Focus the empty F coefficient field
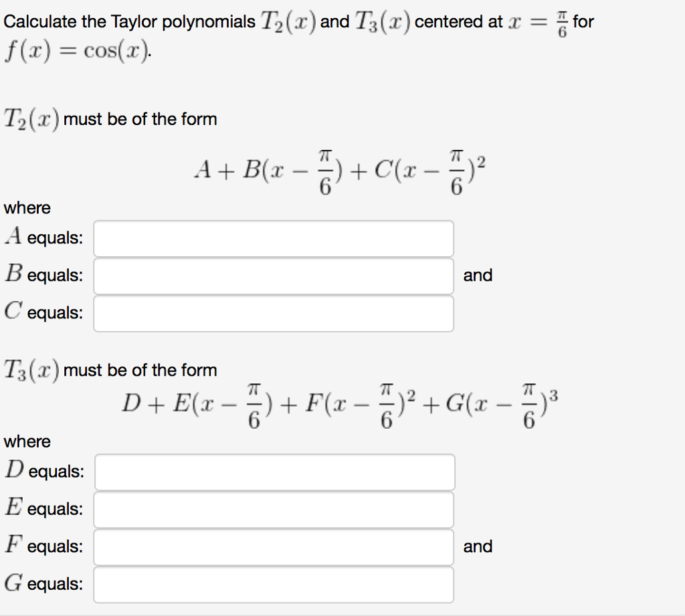 [x=274, y=546]
